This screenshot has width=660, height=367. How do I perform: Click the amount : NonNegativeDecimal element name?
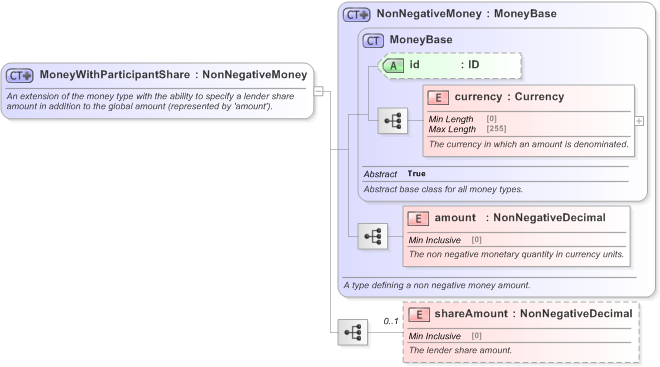[x=520, y=217]
